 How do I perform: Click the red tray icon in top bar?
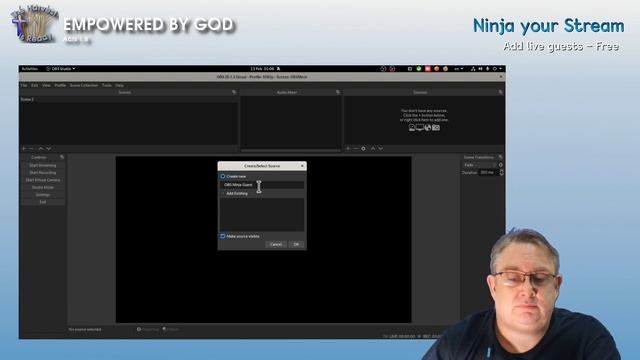tap(428, 69)
